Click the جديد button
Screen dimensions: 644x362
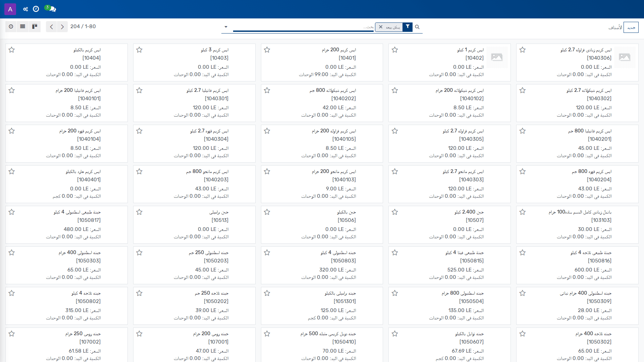coord(631,27)
